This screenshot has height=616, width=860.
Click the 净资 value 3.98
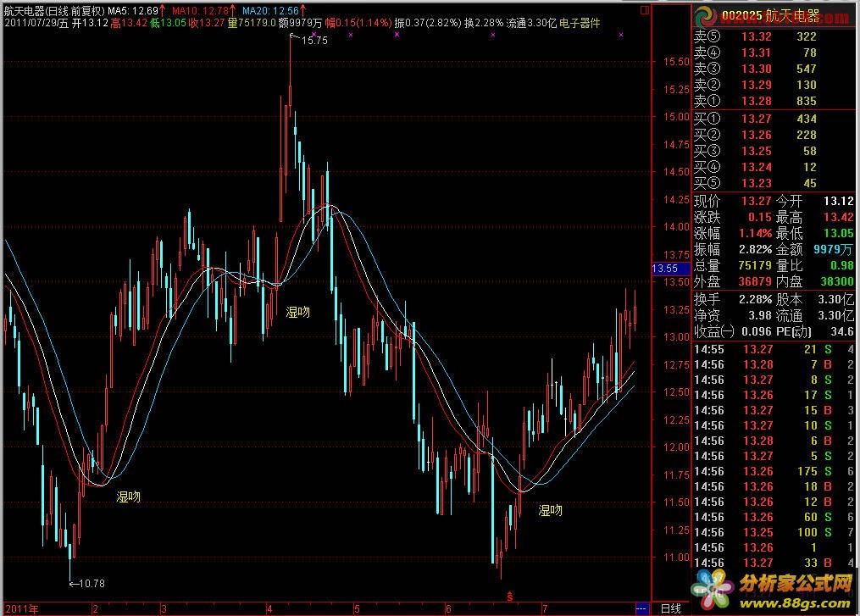click(760, 315)
